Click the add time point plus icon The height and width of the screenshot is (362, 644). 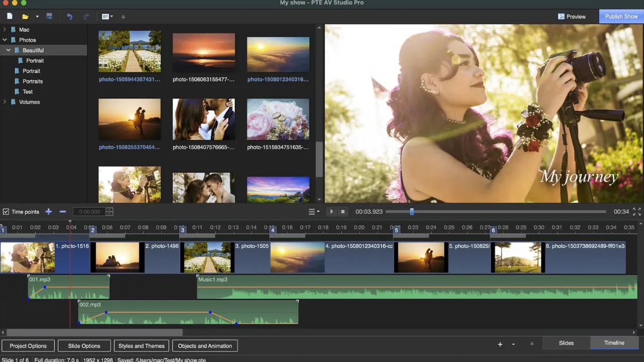[x=49, y=212]
